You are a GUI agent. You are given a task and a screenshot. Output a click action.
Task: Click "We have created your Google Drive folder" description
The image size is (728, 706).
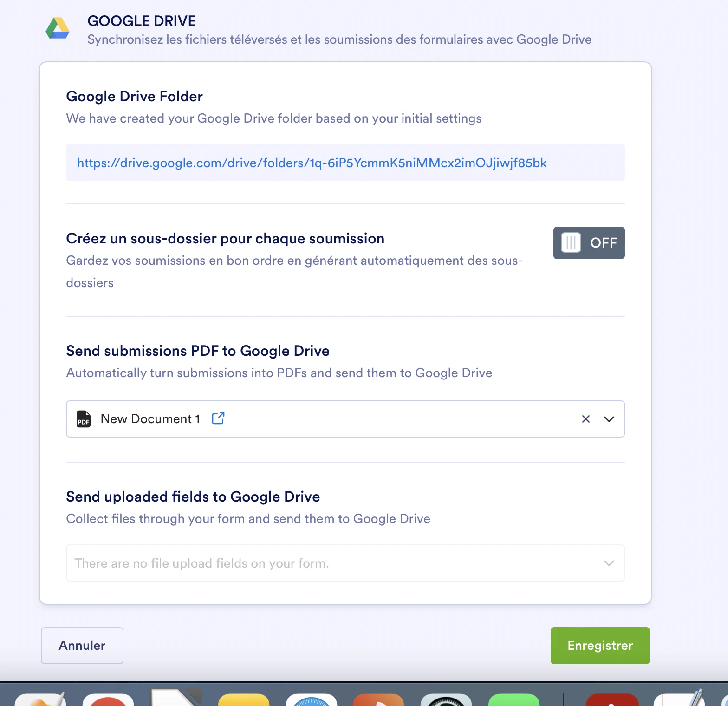[274, 118]
